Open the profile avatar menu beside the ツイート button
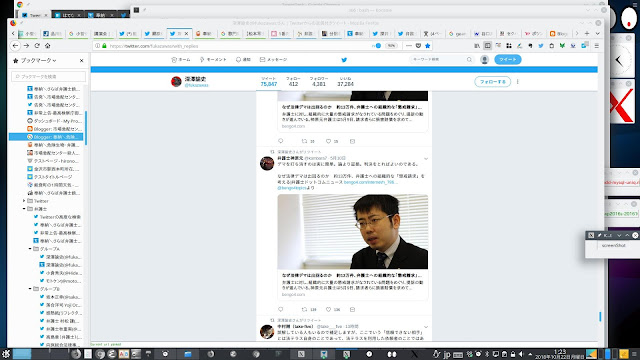 (x=484, y=60)
